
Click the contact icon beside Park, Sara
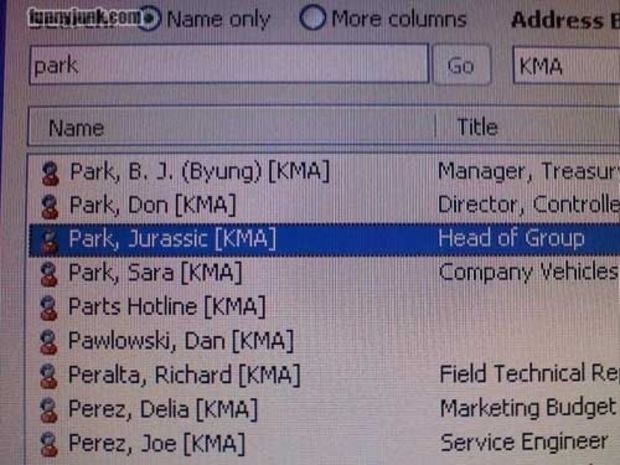pyautogui.click(x=49, y=272)
